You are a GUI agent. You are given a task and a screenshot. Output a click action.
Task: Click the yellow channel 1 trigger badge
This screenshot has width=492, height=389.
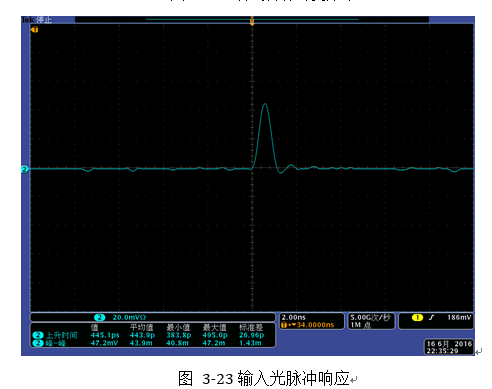tap(417, 317)
